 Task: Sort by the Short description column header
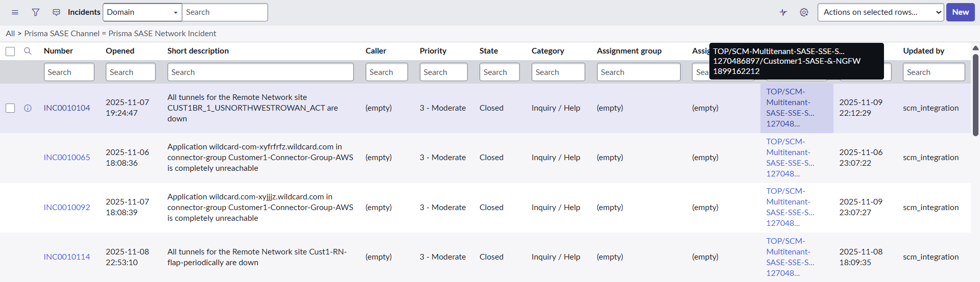[x=198, y=51]
